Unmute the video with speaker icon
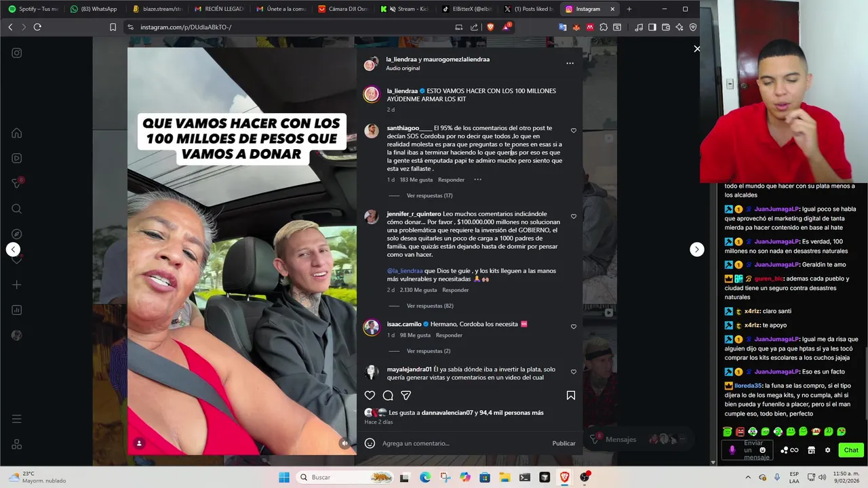The image size is (868, 488). point(344,443)
